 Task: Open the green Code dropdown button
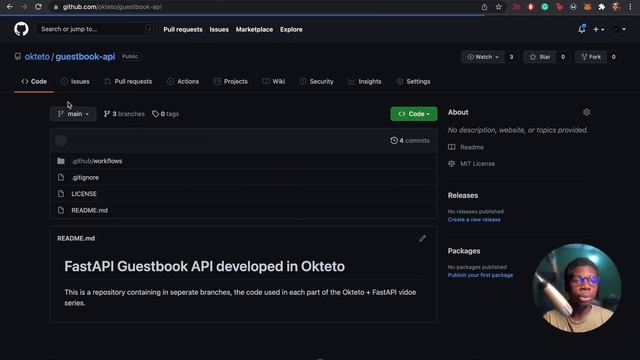coord(414,114)
